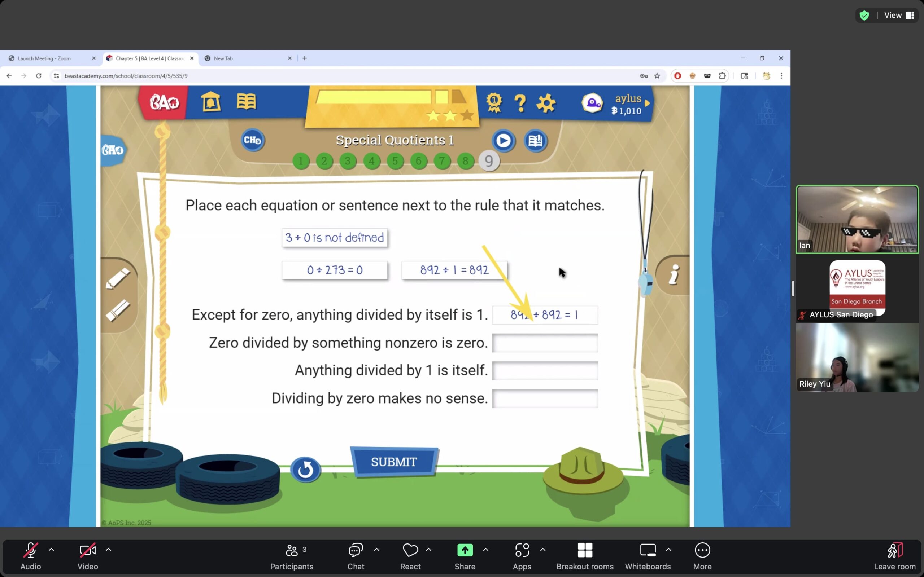Go to problem number 5 circle
Viewport: 924px width, 577px height.
pyautogui.click(x=395, y=161)
